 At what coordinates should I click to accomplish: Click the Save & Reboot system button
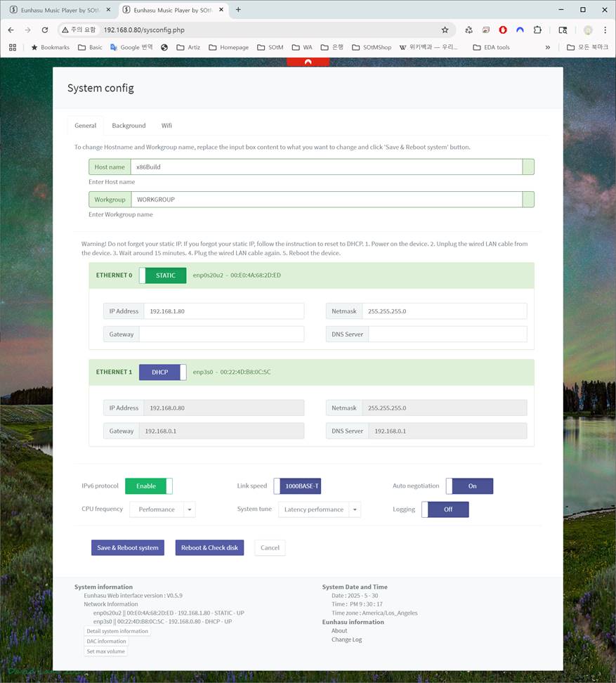click(127, 548)
